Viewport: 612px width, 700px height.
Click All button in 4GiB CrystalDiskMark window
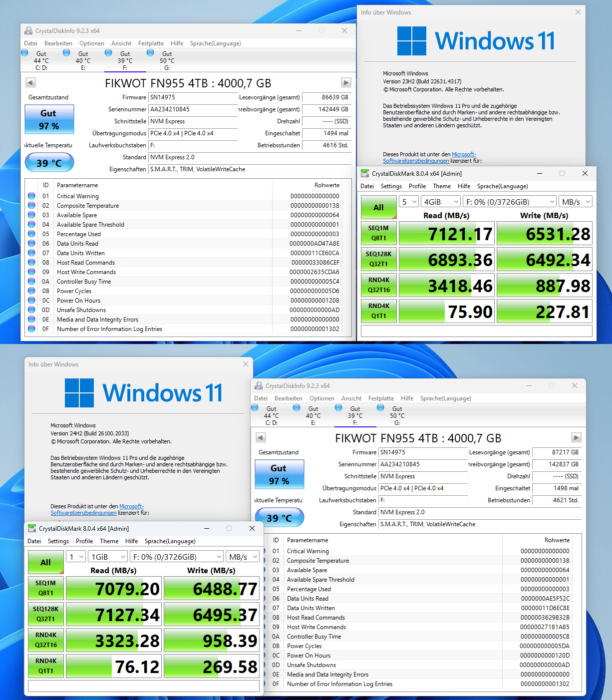coord(378,207)
